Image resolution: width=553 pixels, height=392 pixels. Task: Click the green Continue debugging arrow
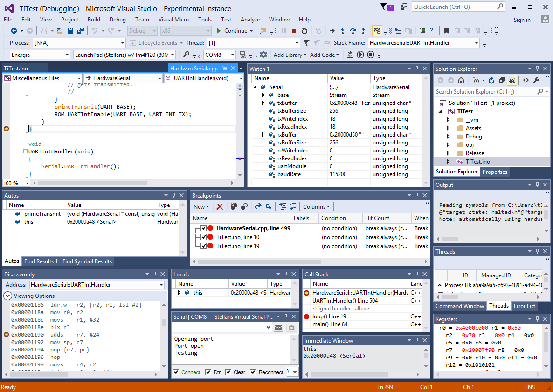[x=218, y=31]
